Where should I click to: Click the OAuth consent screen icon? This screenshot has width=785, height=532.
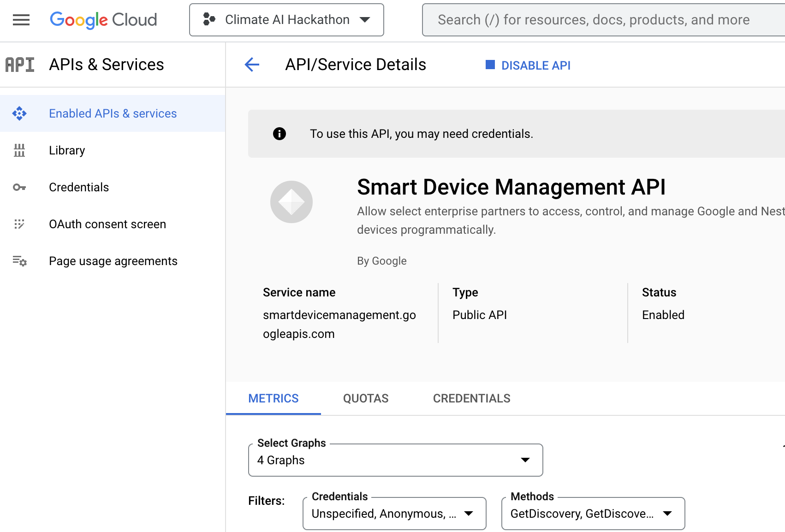point(19,224)
